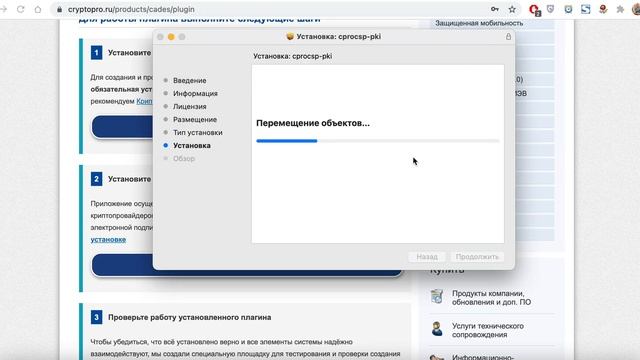Click the package icon in installer title
This screenshot has width=640, height=360.
pos(290,36)
